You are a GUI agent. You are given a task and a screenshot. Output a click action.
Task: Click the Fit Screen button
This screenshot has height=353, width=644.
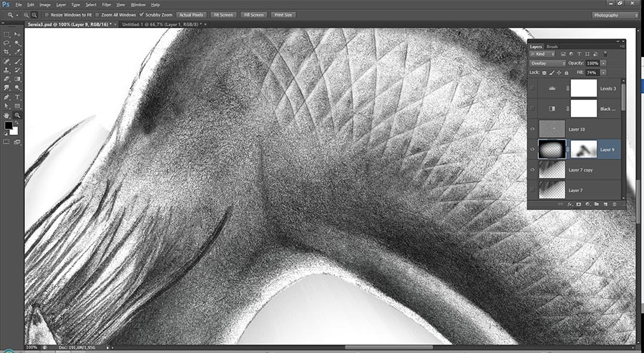(222, 14)
